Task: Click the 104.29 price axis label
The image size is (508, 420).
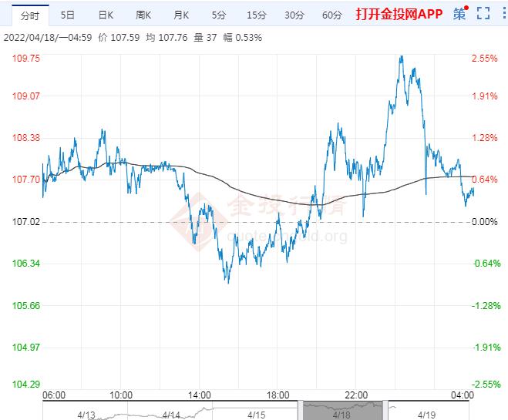Action: point(26,385)
